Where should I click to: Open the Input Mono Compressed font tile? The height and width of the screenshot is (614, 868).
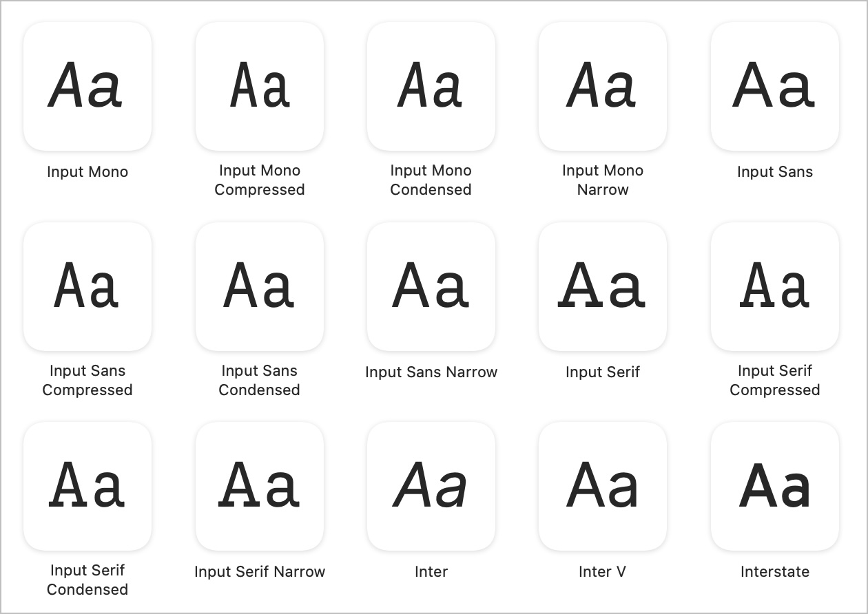click(260, 86)
